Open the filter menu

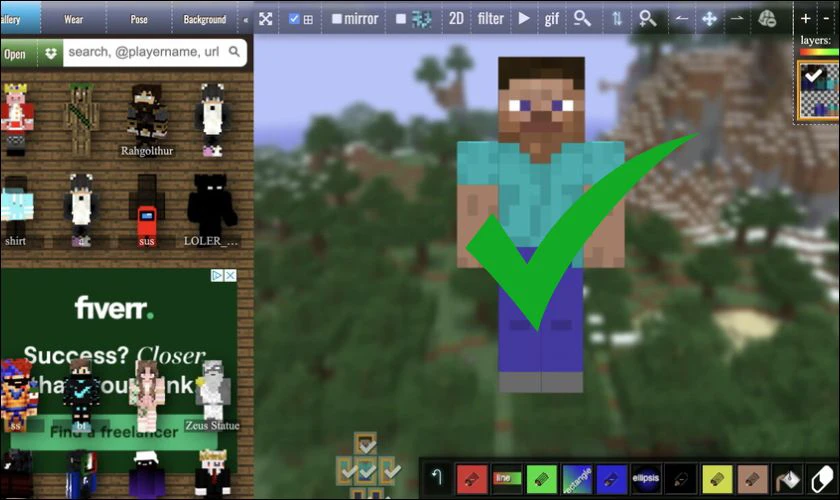pyautogui.click(x=490, y=19)
